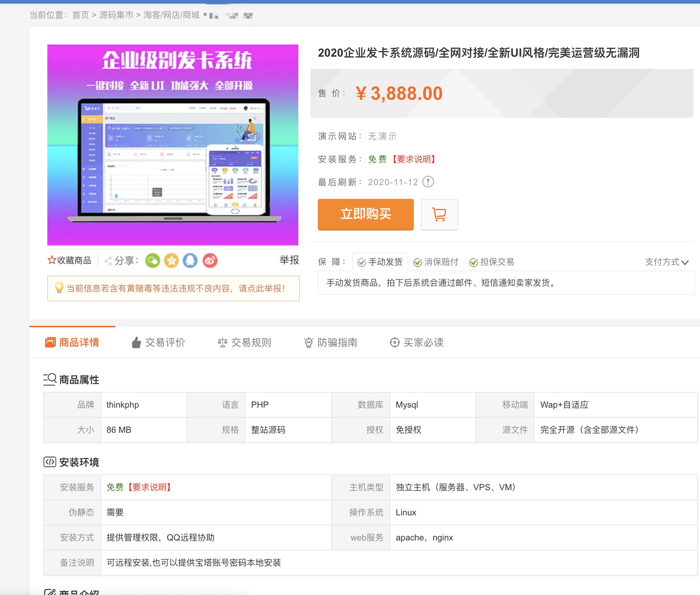This screenshot has height=595, width=700.
Task: Click the 立即购买 purchase button
Action: [365, 214]
